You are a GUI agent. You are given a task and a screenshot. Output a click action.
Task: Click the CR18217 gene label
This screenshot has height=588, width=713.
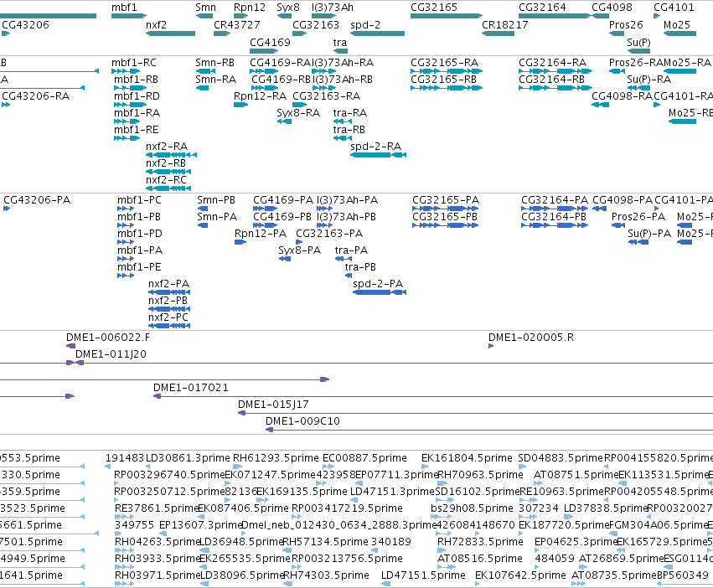click(x=504, y=24)
